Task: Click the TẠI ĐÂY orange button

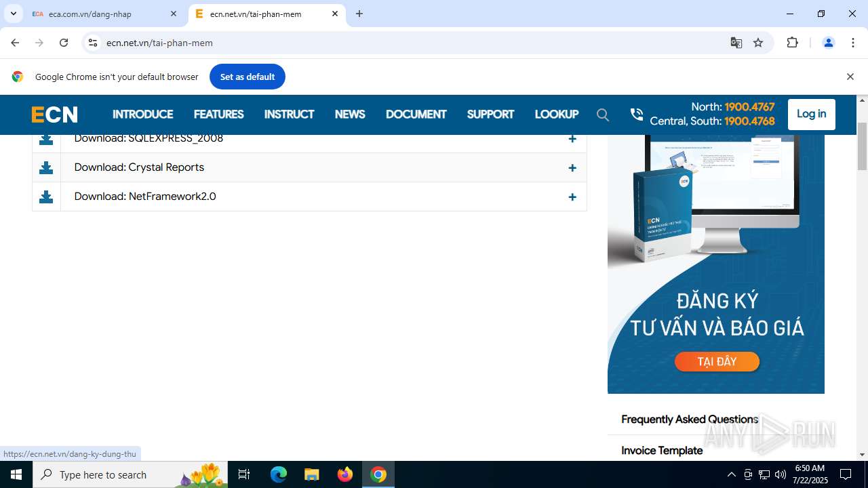Action: 717,361
